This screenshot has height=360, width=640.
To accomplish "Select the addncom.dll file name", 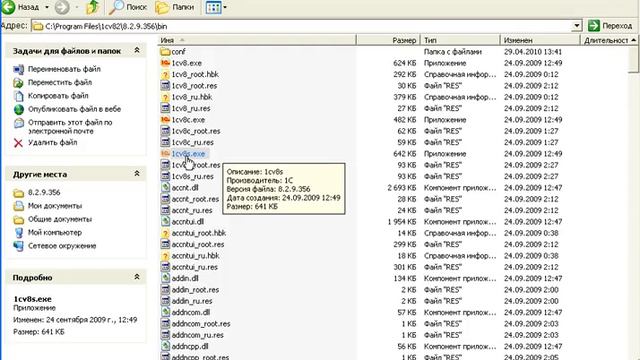I will (x=191, y=313).
